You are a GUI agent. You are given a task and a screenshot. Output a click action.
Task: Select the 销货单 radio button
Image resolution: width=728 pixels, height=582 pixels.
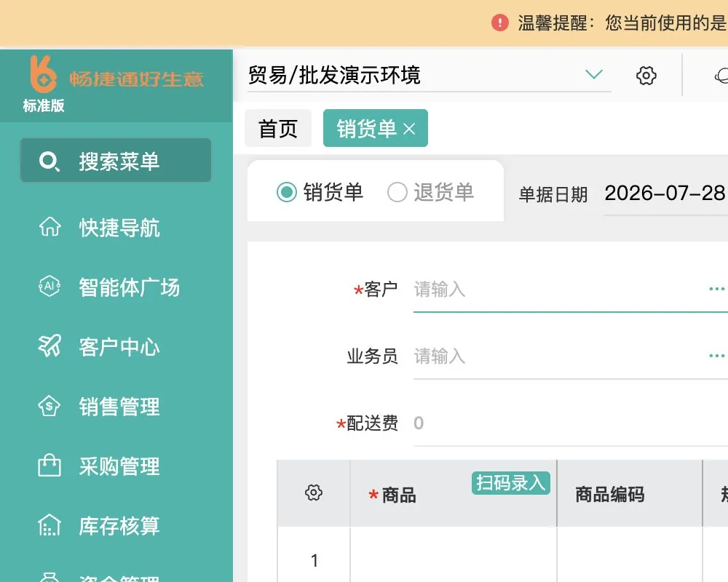(x=286, y=192)
